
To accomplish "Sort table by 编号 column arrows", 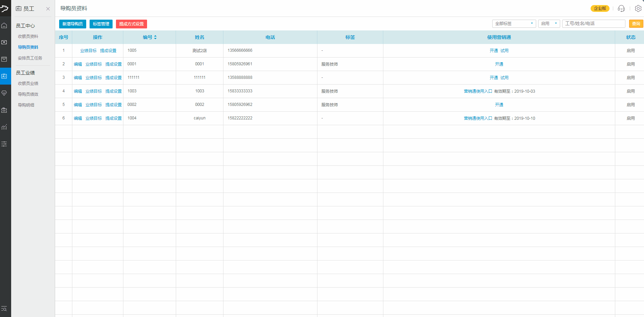I will click(x=155, y=37).
